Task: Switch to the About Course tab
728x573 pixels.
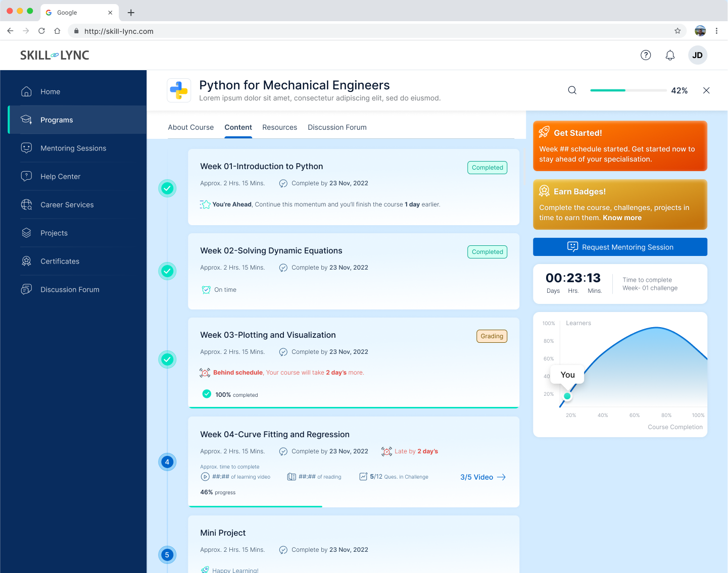Action: (x=191, y=127)
